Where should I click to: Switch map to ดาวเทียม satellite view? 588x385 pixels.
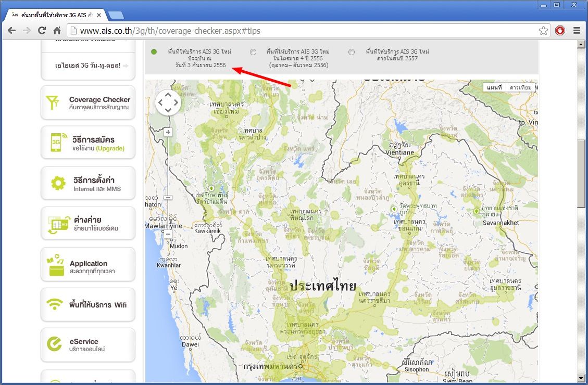[x=520, y=87]
